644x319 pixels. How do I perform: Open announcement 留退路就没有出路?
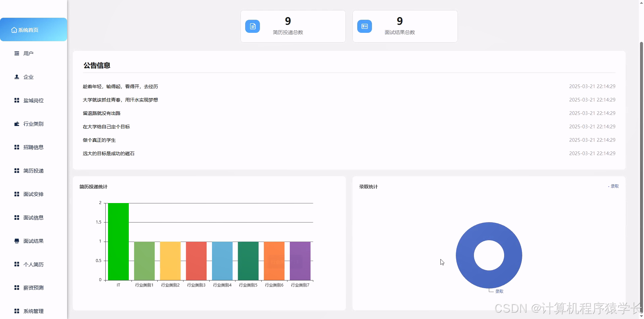point(102,113)
